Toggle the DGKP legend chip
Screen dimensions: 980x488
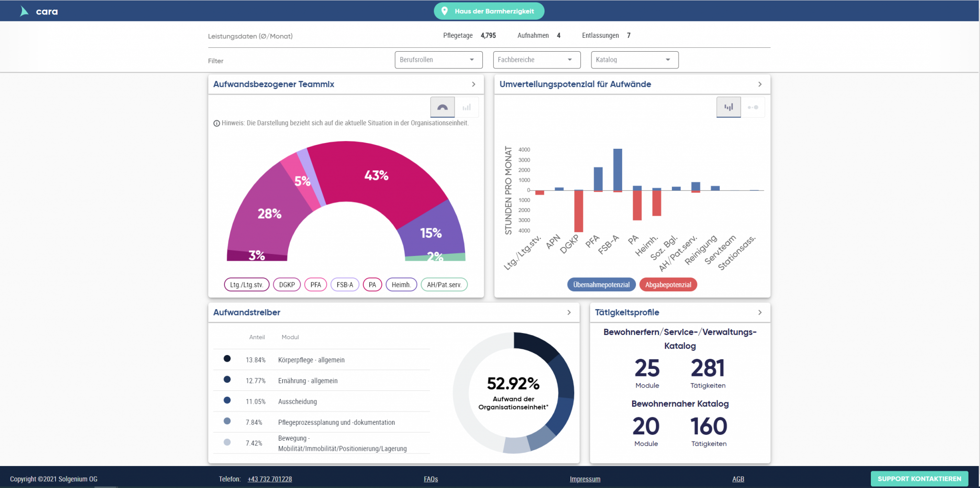point(287,285)
